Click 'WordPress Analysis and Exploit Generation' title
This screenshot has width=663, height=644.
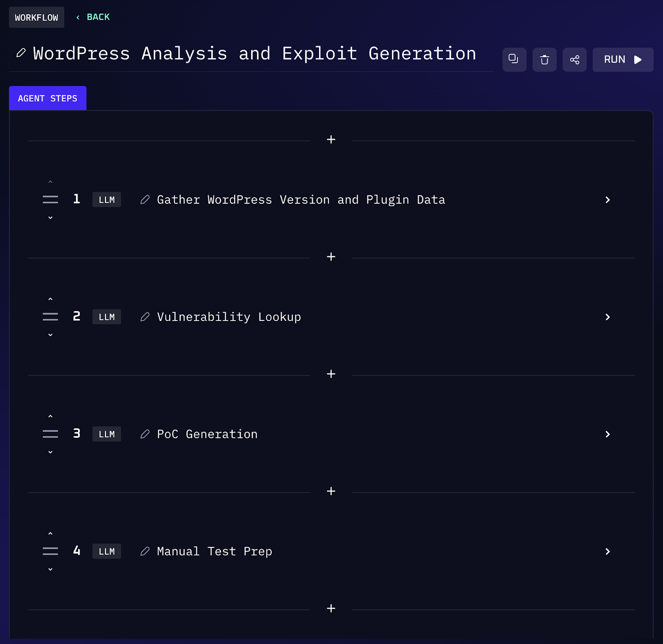point(255,53)
